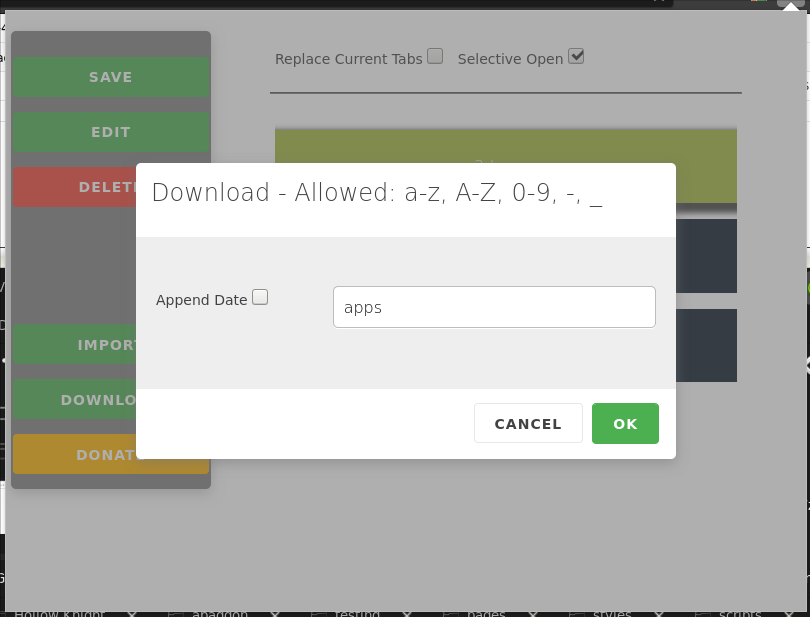Click the DOWNLOAD sidebar button
Screen dimensions: 810x617
coord(75,399)
